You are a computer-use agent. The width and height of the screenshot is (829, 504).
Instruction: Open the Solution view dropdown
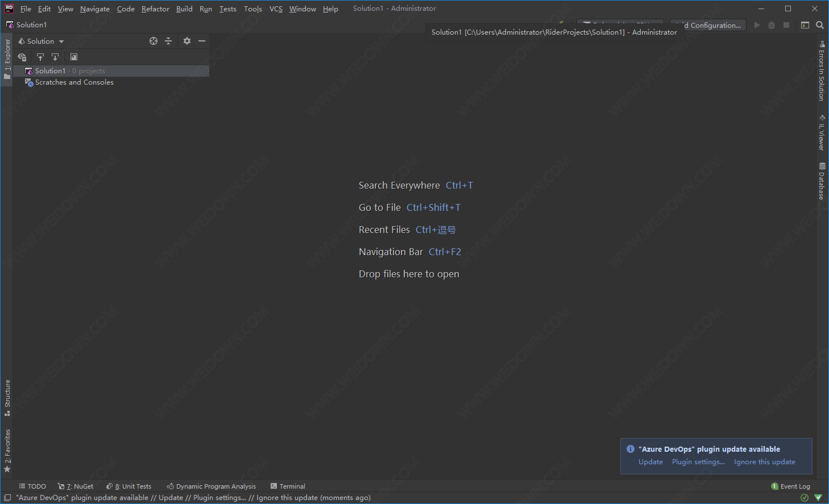click(x=41, y=41)
